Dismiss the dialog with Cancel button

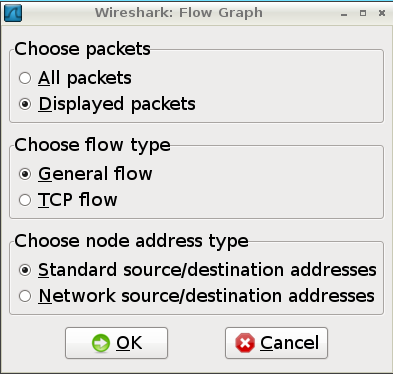pos(276,343)
